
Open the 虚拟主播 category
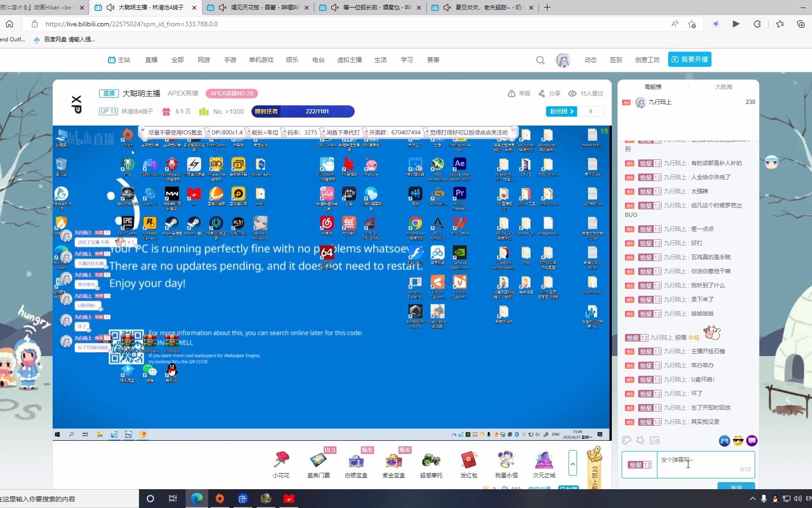point(350,60)
